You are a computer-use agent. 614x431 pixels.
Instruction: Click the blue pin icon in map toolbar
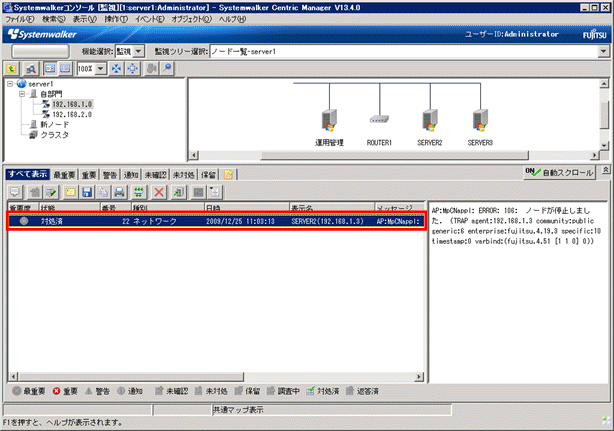point(167,69)
